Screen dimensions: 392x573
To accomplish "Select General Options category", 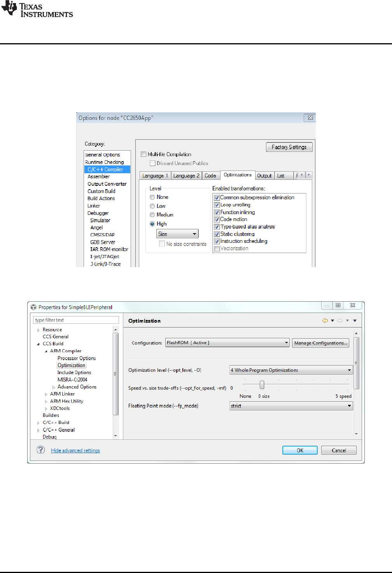I will tap(103, 155).
